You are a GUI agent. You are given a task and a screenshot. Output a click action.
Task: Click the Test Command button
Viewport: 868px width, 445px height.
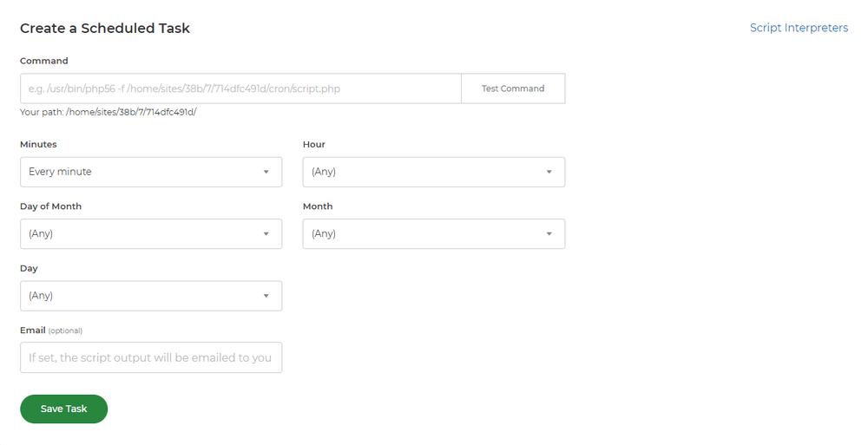click(x=513, y=88)
